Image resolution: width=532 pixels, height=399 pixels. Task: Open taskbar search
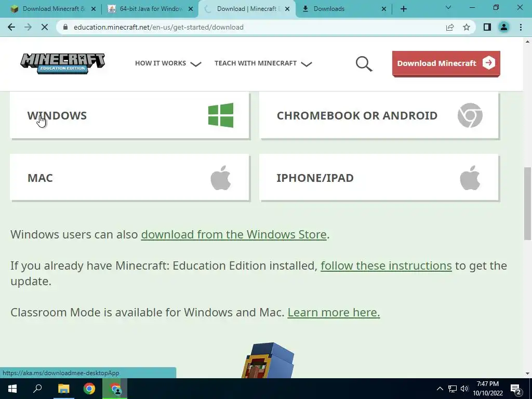[37, 389]
